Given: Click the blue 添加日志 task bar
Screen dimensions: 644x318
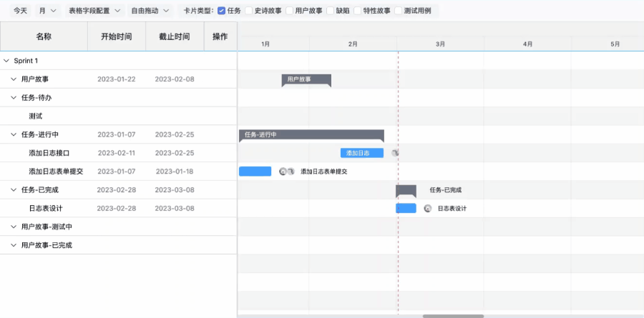Looking at the screenshot, I should click(x=361, y=153).
